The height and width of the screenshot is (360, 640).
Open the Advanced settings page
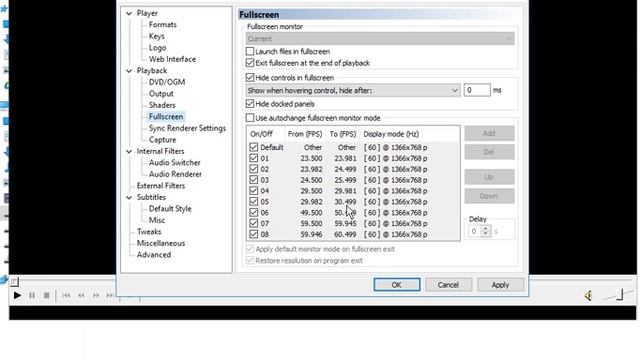tap(153, 254)
